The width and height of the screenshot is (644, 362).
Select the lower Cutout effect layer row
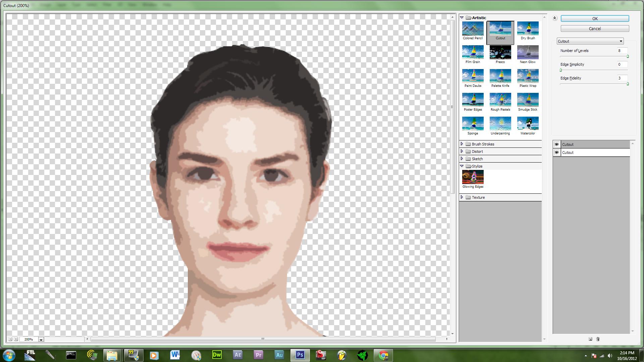pos(591,153)
